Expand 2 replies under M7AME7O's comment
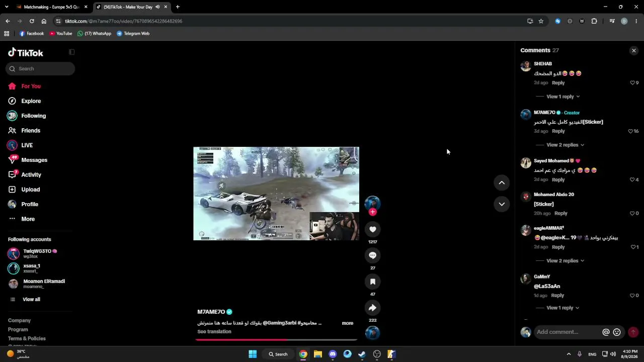Screen dimensions: 644x362 tap(566, 145)
